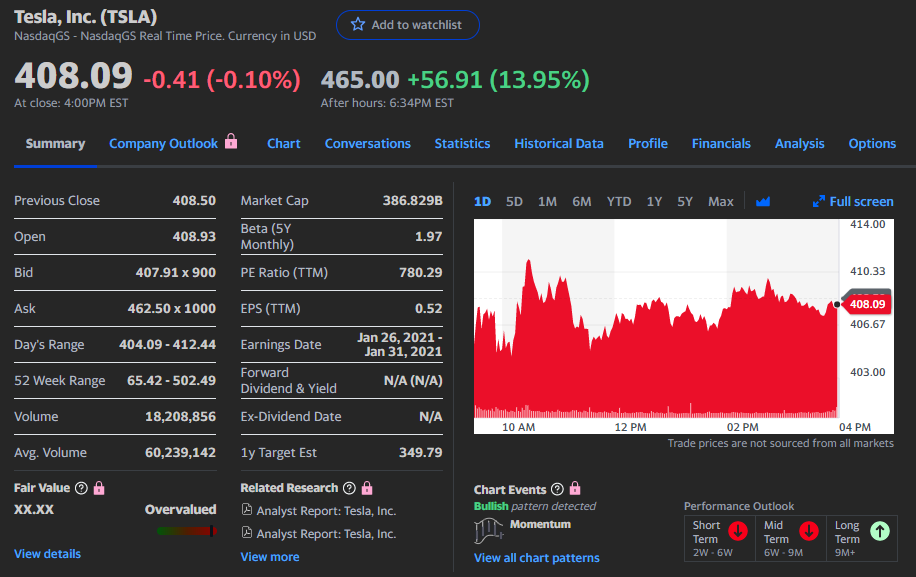Open the Options tab

pyautogui.click(x=872, y=144)
